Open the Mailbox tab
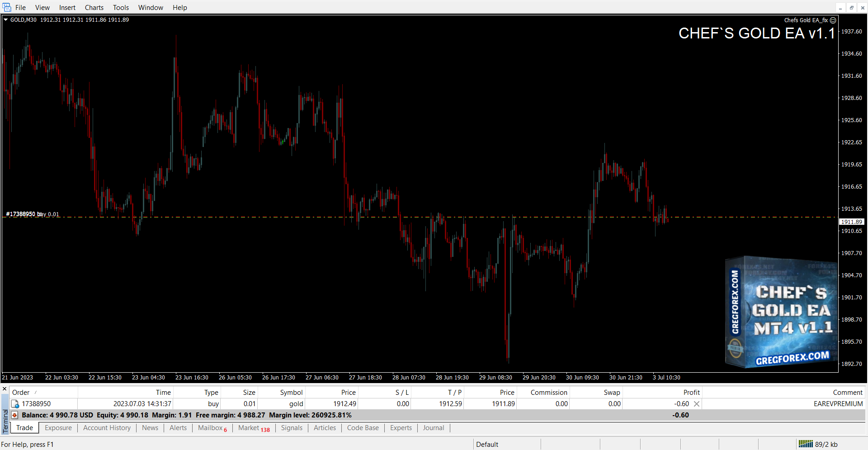 coord(211,428)
